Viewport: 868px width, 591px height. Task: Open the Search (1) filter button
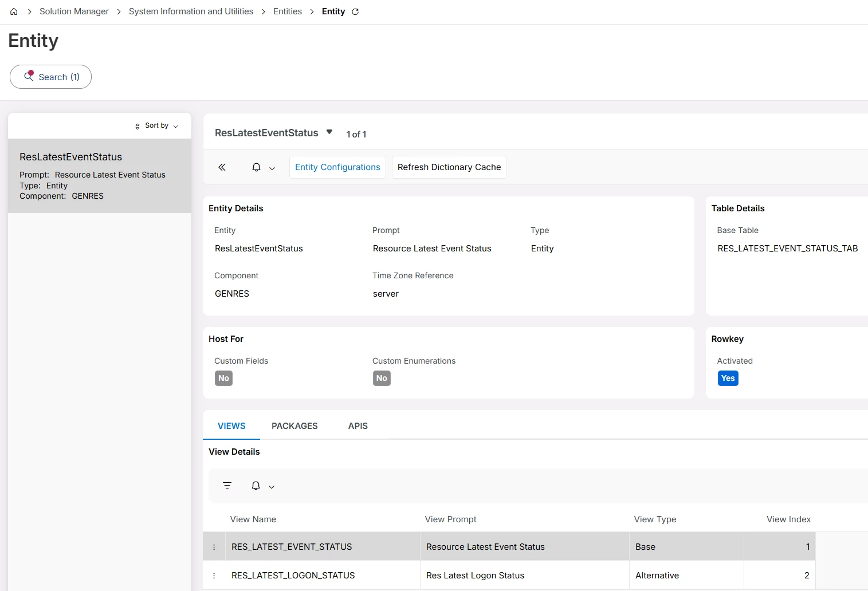pos(51,77)
